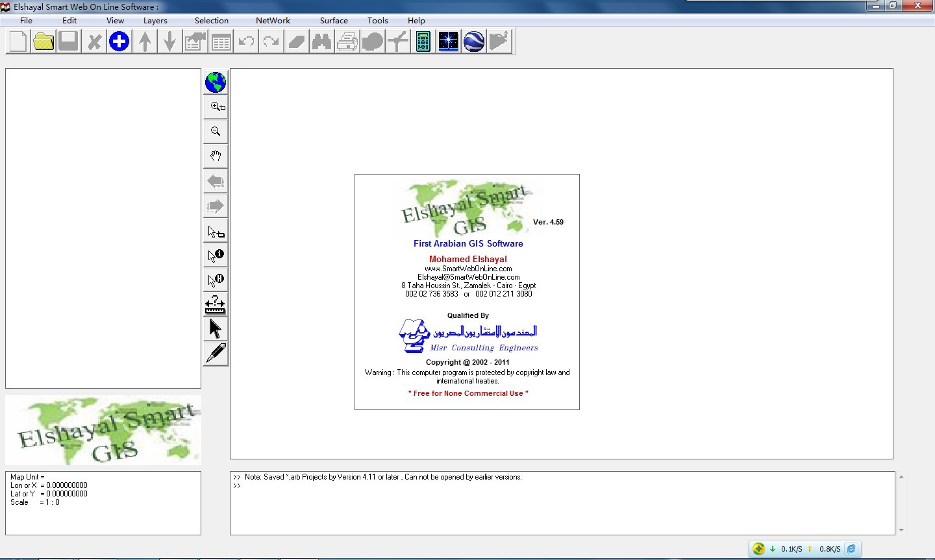Click the blue Add Layer plus icon

tap(119, 42)
